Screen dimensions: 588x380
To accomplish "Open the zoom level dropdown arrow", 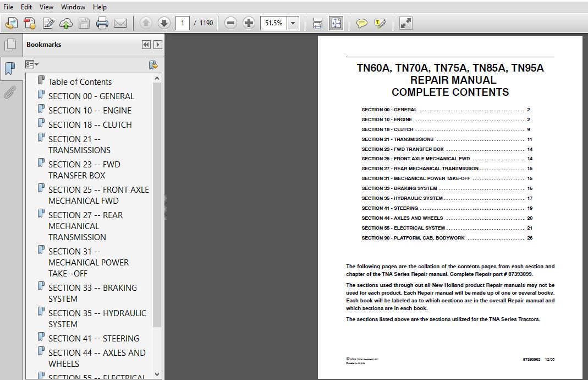I will [293, 23].
